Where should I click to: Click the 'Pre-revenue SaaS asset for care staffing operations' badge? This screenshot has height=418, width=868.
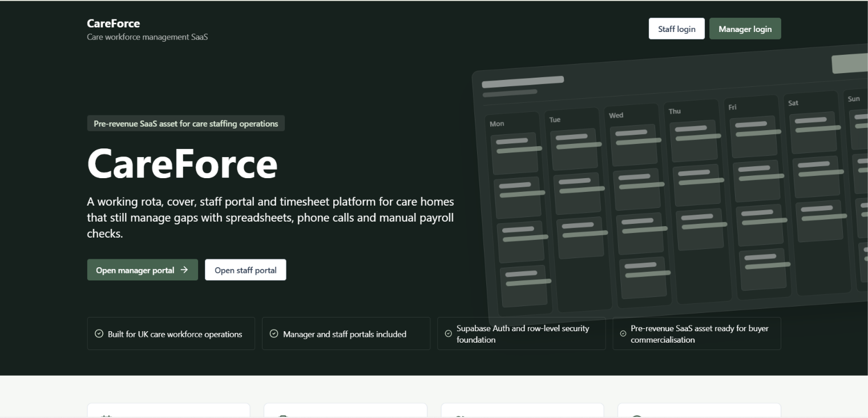pyautogui.click(x=186, y=123)
